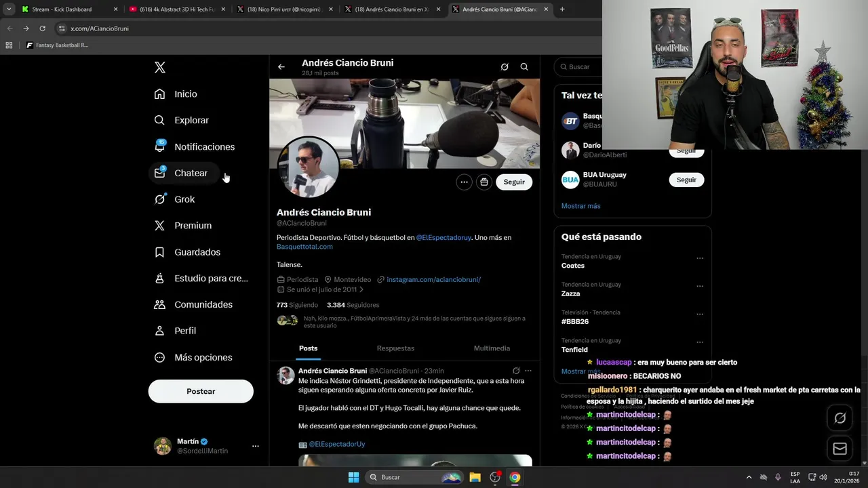This screenshot has height=488, width=868.
Task: Click search icon in profile header
Action: coord(524,67)
